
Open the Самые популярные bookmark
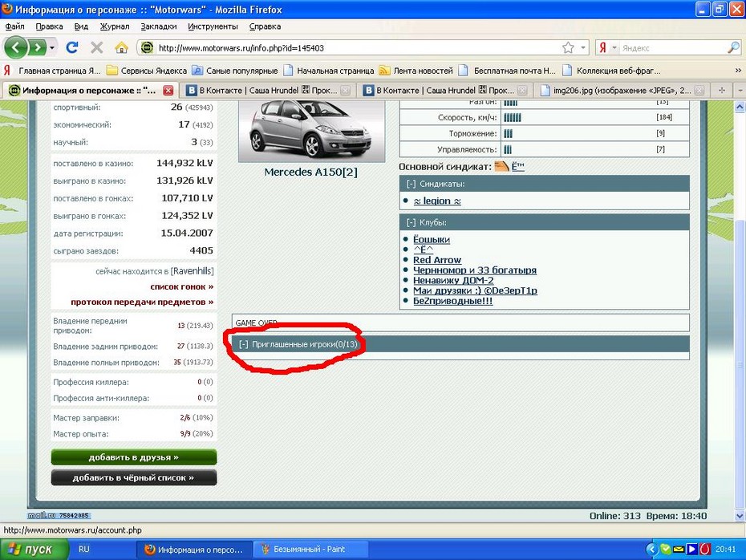[235, 71]
